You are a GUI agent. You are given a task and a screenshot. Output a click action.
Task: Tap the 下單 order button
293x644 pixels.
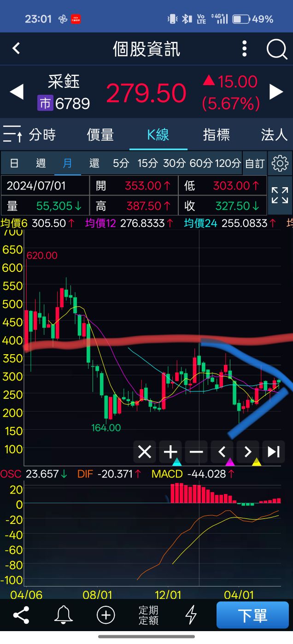pyautogui.click(x=252, y=615)
